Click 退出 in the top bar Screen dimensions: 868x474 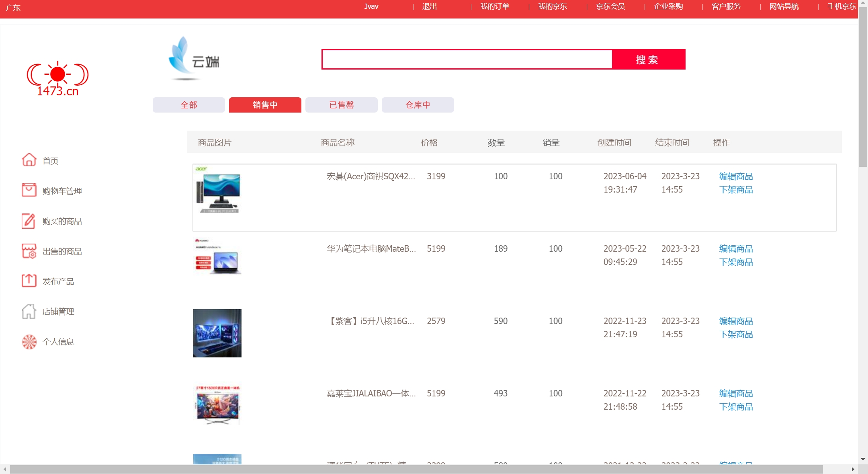[430, 6]
